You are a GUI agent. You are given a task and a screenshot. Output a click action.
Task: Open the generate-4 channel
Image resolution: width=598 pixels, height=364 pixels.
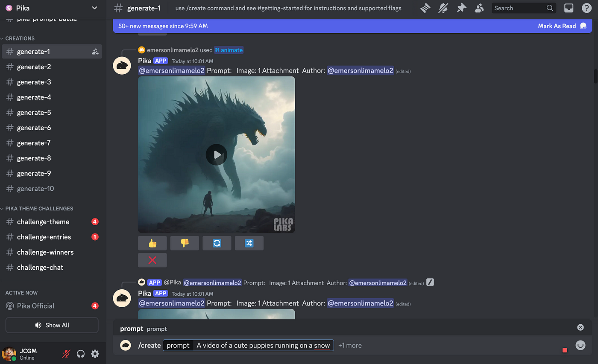pyautogui.click(x=52, y=97)
